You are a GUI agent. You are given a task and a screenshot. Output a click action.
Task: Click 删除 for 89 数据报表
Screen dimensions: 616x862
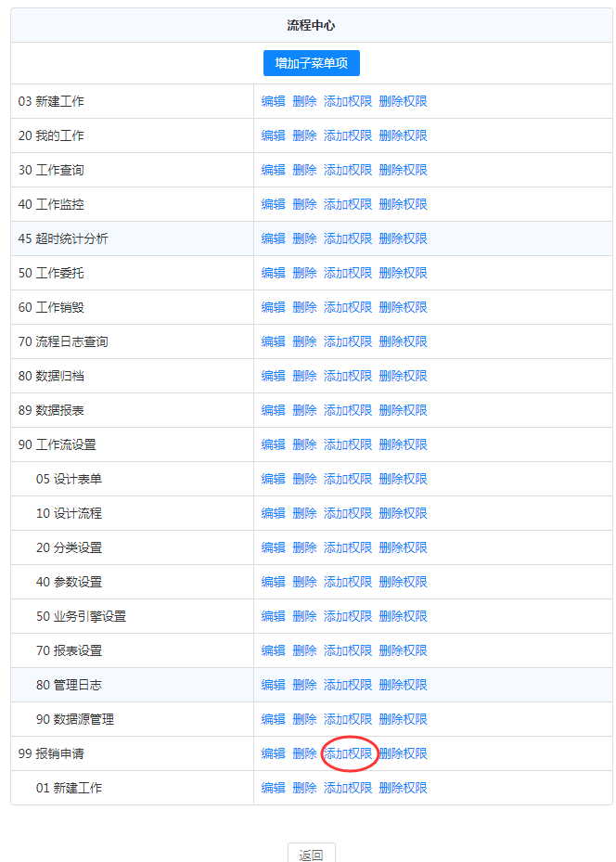(304, 410)
